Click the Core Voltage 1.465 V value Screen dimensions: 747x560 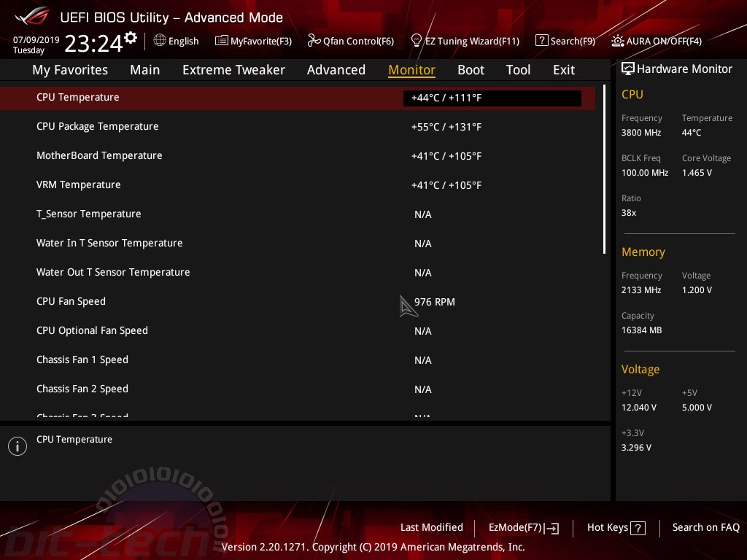tap(697, 173)
